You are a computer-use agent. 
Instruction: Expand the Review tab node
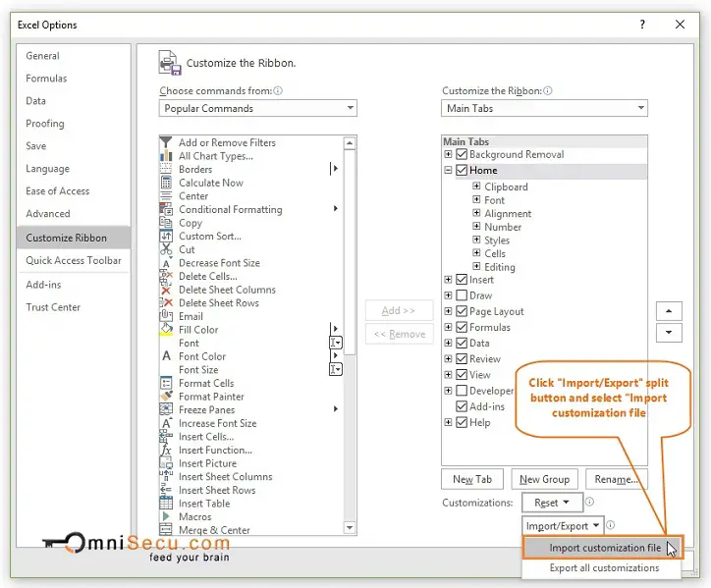click(448, 358)
